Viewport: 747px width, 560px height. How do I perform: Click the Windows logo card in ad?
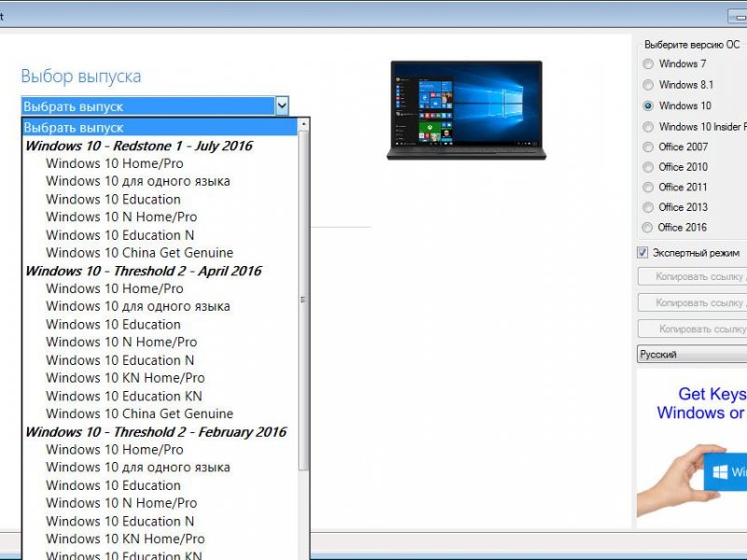point(726,472)
